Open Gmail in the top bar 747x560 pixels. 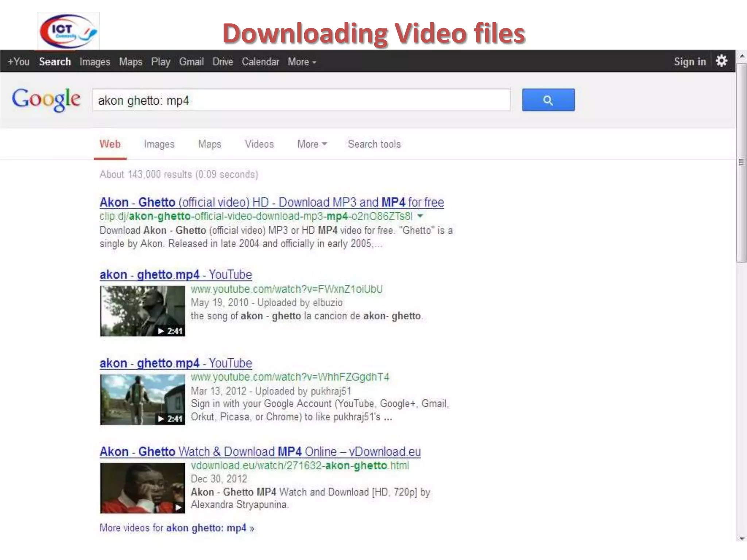[191, 62]
